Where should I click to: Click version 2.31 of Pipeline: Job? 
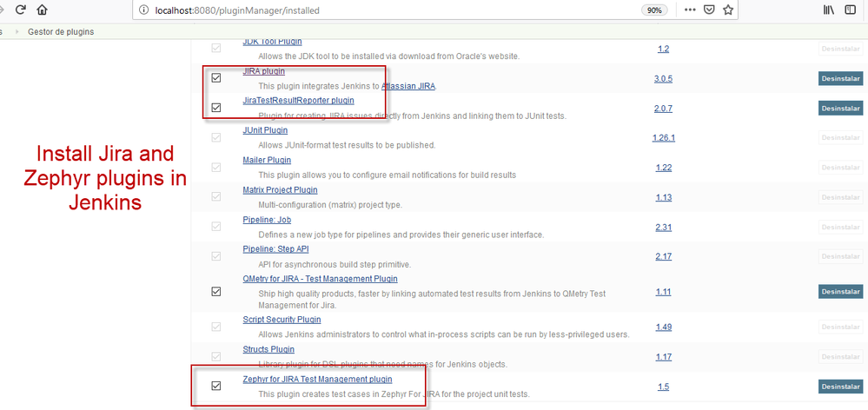[x=663, y=228]
